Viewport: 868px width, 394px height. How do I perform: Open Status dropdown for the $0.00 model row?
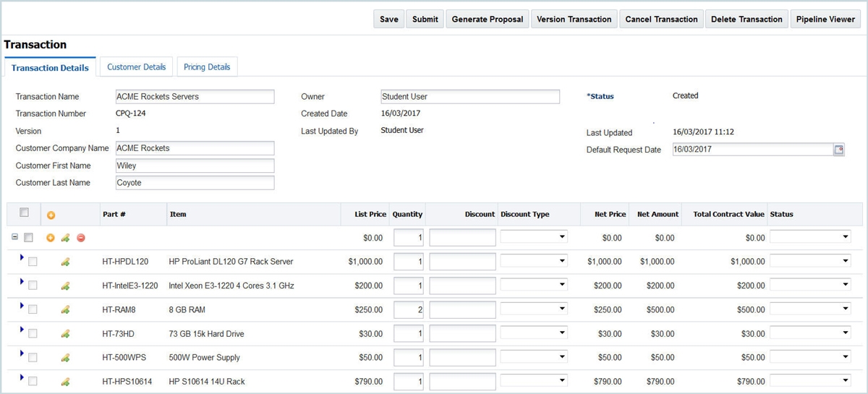[x=811, y=236]
